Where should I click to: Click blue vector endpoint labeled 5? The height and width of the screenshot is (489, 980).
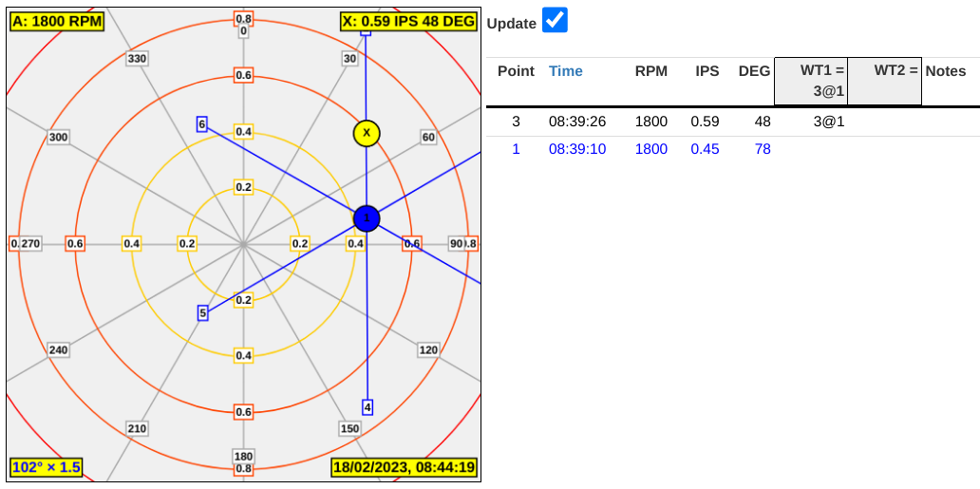202,312
